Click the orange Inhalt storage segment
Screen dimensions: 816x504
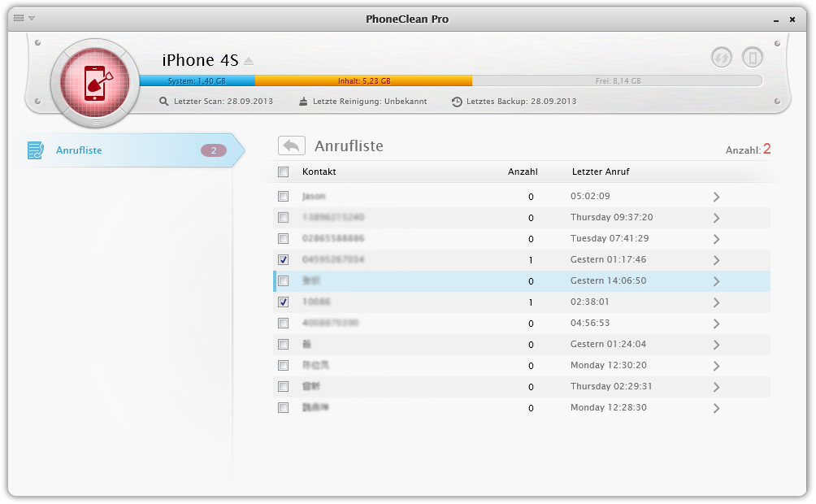364,81
